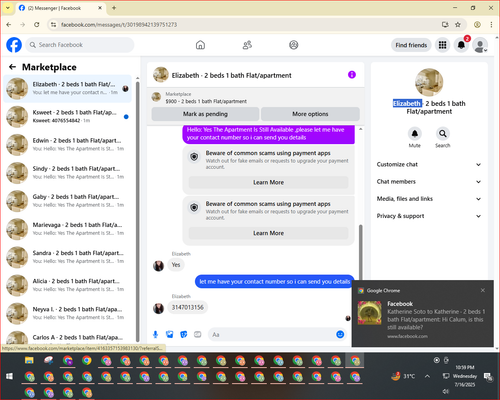Open the emoji picker in message box

(x=340, y=334)
